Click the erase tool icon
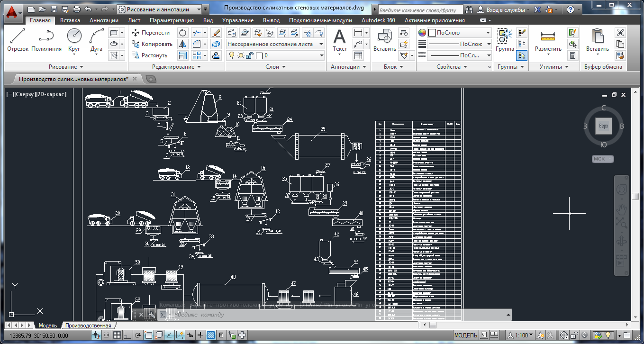The image size is (644, 344). 217,33
